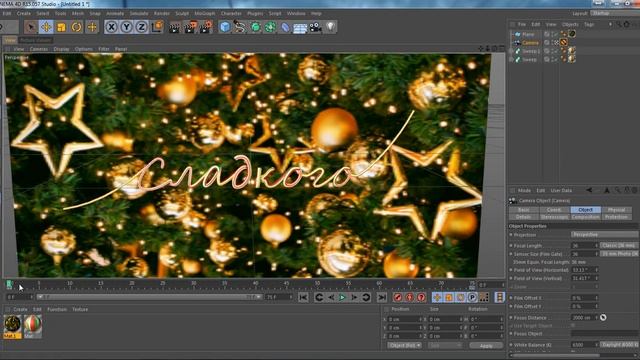The height and width of the screenshot is (360, 640).
Task: Toggle Autokeying record button
Action: pos(409,298)
